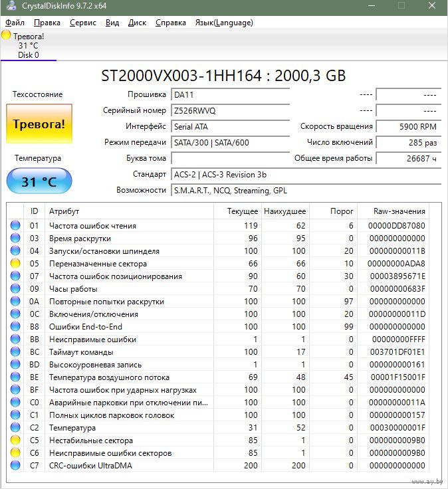Open the Сервис menu
Screen dimensions: 448x489
[82, 23]
